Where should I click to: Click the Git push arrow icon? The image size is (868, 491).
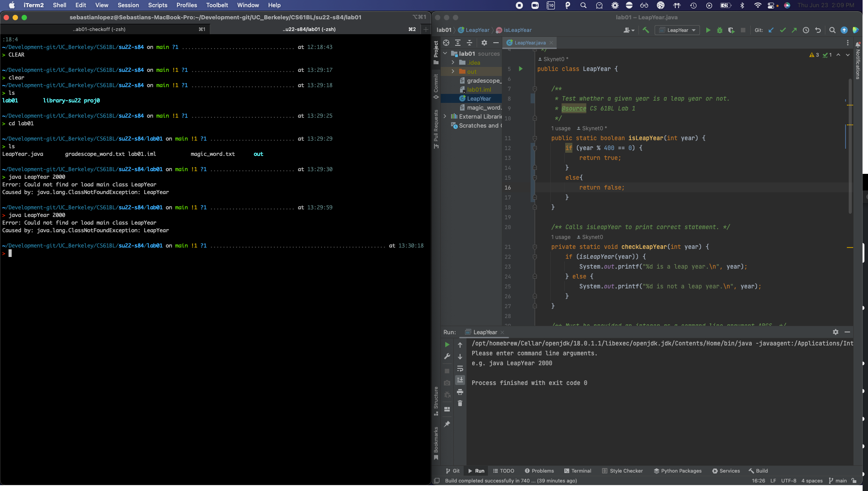coord(794,30)
